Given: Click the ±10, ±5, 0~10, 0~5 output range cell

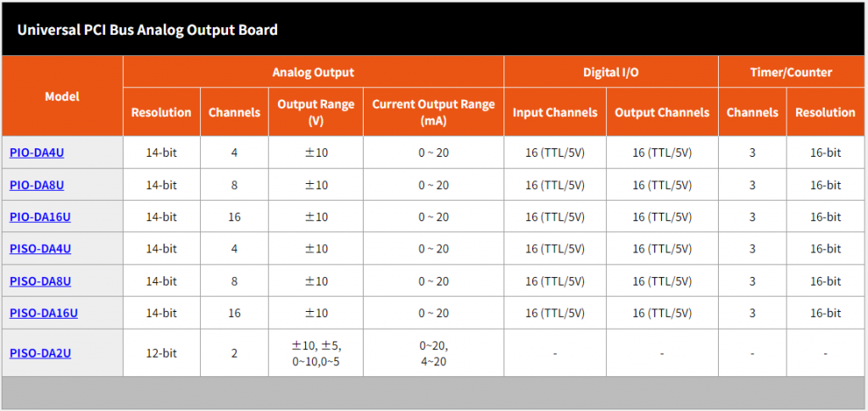Looking at the screenshot, I should (315, 353).
